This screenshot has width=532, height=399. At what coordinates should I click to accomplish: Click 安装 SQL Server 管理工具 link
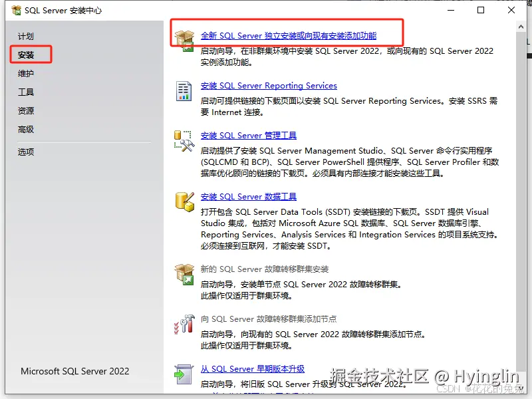(248, 136)
